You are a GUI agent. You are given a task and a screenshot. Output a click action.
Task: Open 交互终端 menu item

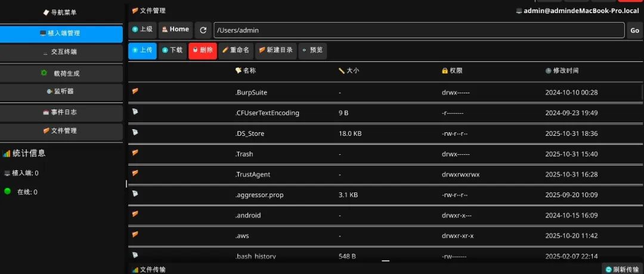(x=61, y=52)
